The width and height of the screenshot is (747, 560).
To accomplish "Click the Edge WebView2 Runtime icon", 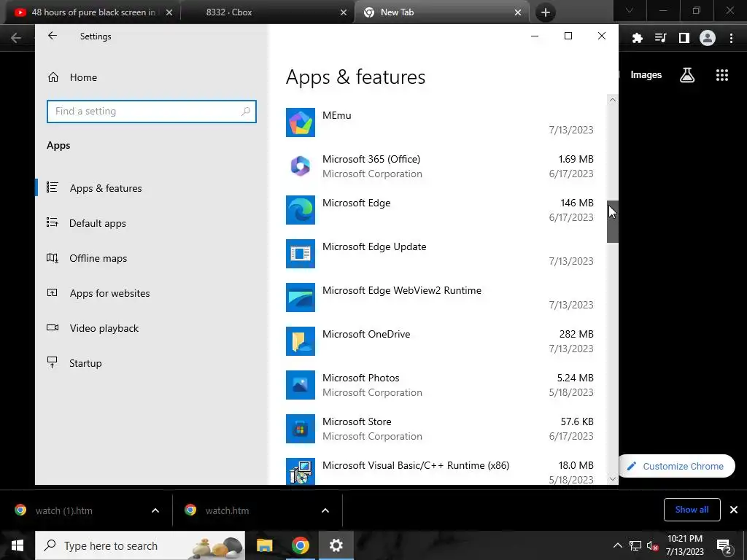I will click(300, 297).
